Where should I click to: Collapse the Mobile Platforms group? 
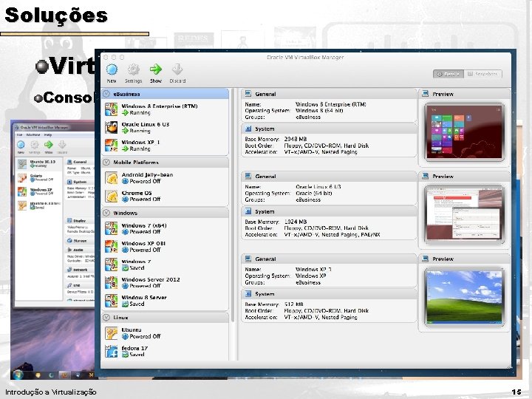(106, 162)
